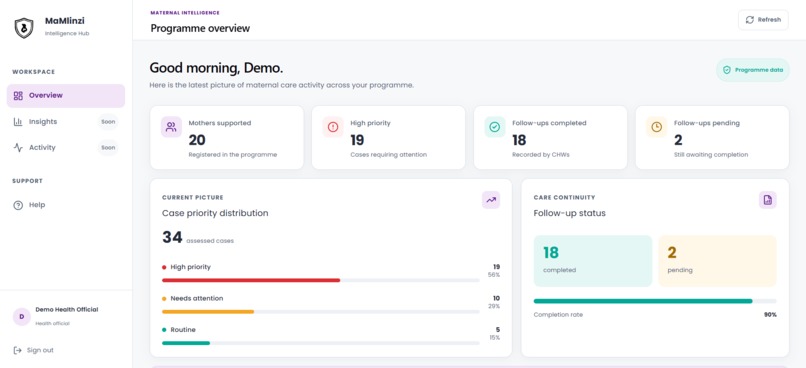
Task: Select Insights in the sidebar
Action: 66,122
